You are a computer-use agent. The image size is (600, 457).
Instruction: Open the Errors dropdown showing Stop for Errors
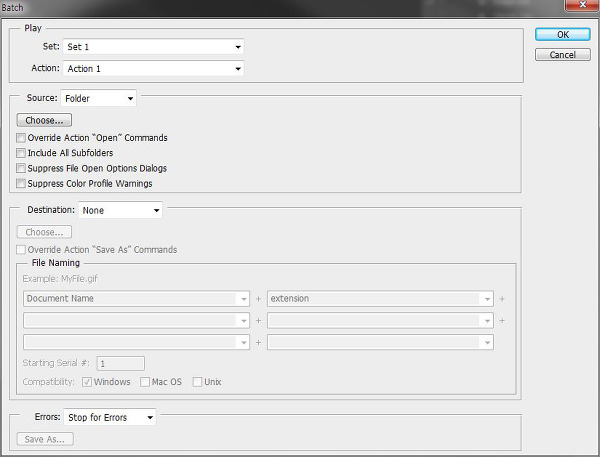[x=110, y=417]
